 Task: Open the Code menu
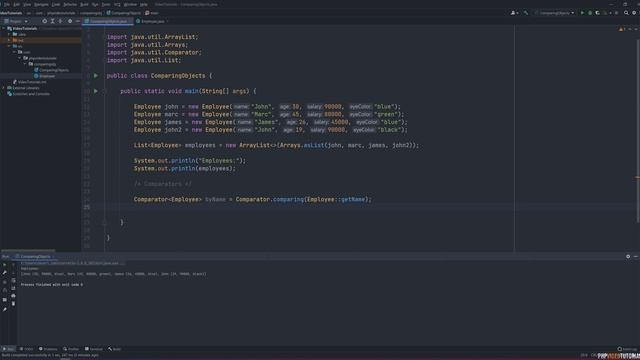[x=56, y=4]
